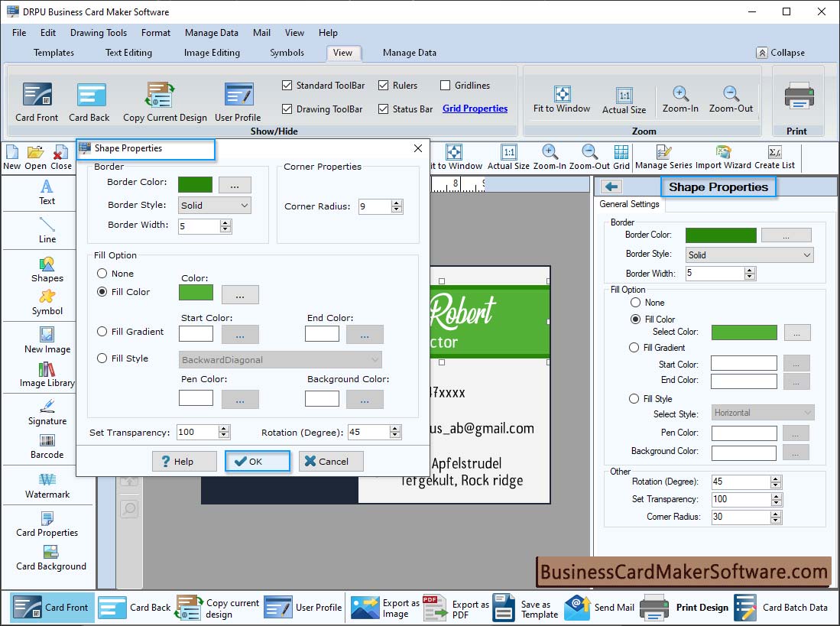This screenshot has width=840, height=626.
Task: Open User Profile from the ribbon
Action: [238, 102]
